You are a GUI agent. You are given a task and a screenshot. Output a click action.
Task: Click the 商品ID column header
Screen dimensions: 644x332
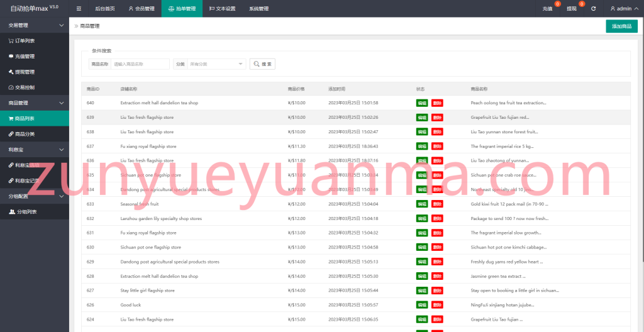[93, 89]
